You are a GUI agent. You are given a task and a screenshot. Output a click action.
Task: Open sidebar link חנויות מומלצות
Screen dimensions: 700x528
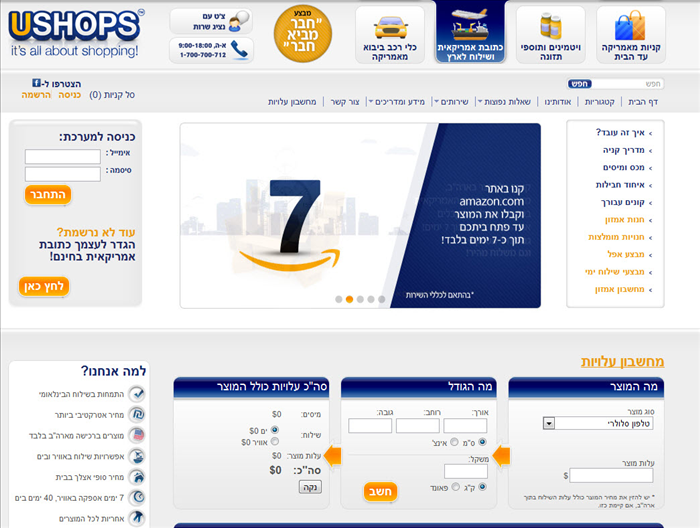coord(616,237)
